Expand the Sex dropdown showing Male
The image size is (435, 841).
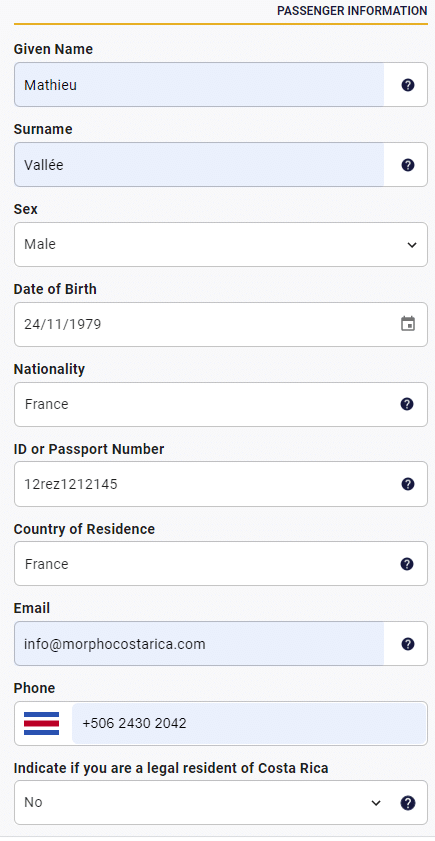pos(221,245)
